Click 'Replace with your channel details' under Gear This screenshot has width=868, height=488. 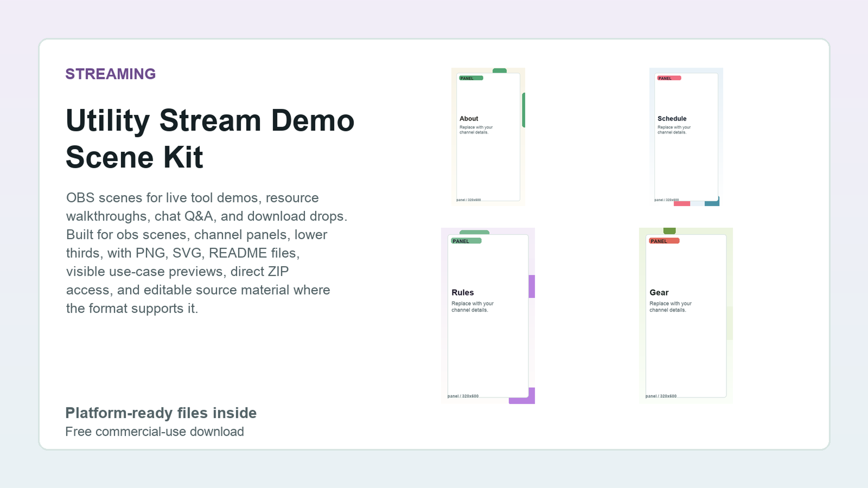(x=671, y=306)
